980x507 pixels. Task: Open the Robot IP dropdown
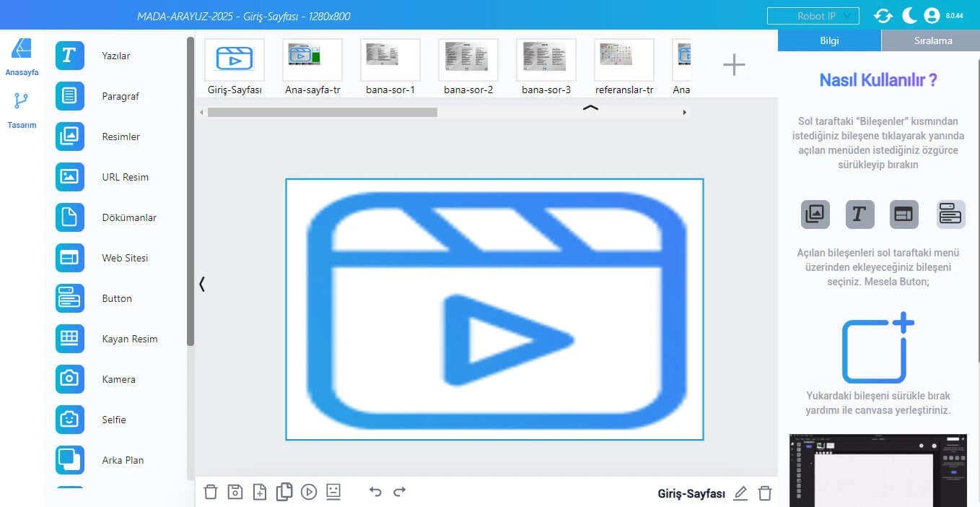click(813, 15)
